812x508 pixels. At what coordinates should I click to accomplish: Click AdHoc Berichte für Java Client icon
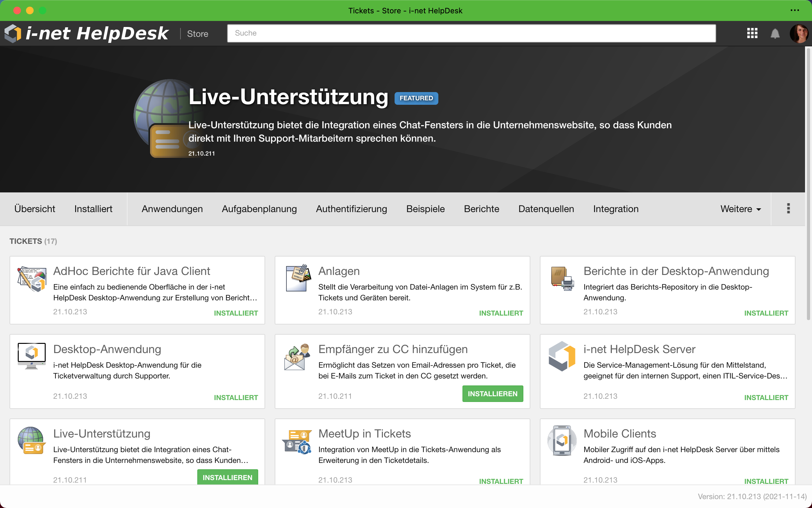click(x=31, y=279)
